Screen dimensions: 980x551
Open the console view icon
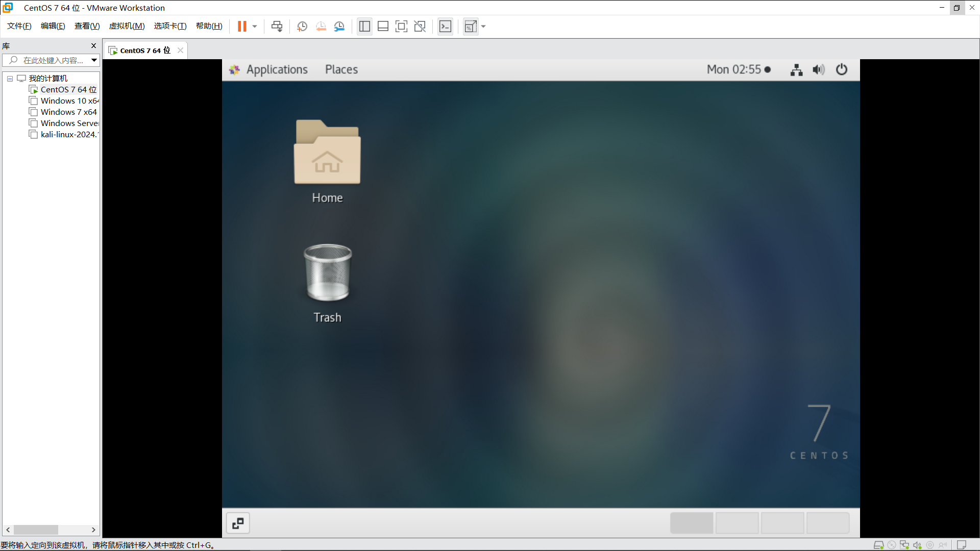click(x=445, y=27)
